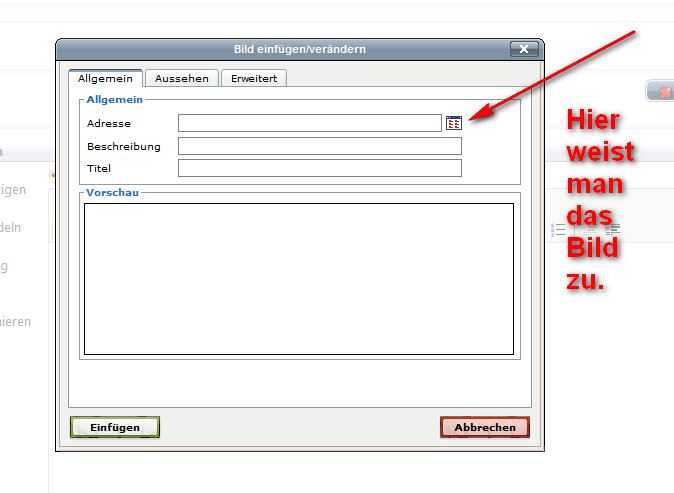Viewport: 674px width, 493px height.
Task: Click inside the Vorschau preview box
Action: (298, 279)
